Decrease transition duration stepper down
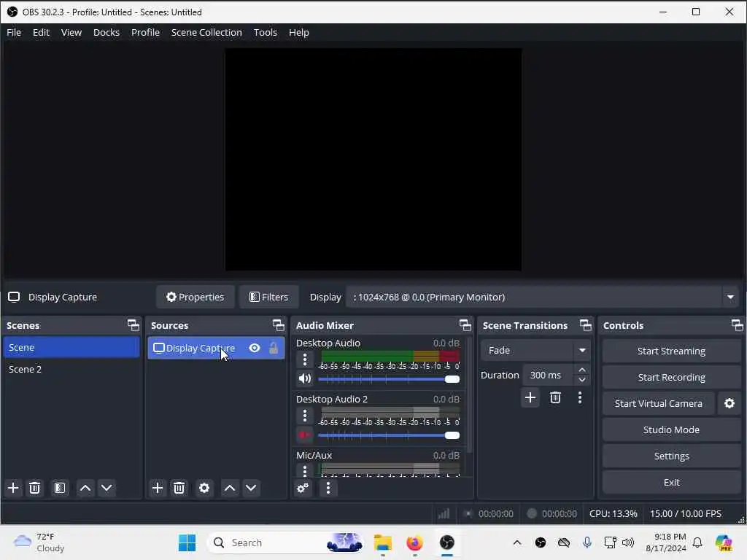Viewport: 747px width, 560px height. point(581,380)
